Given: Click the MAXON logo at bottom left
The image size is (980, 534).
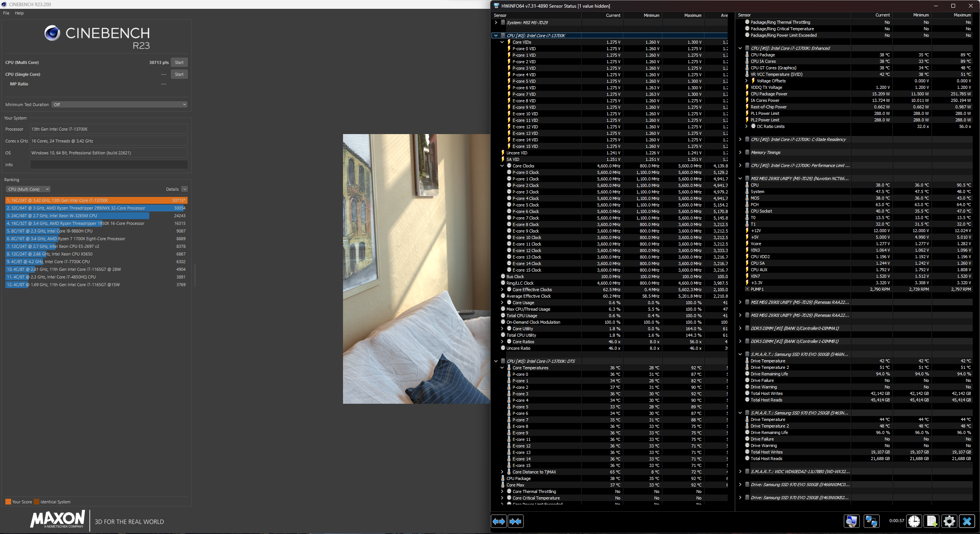Looking at the screenshot, I should (x=57, y=520).
